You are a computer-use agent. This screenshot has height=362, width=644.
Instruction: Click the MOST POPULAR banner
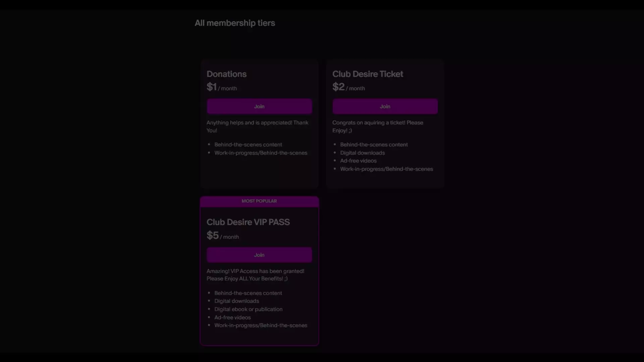coord(259,201)
